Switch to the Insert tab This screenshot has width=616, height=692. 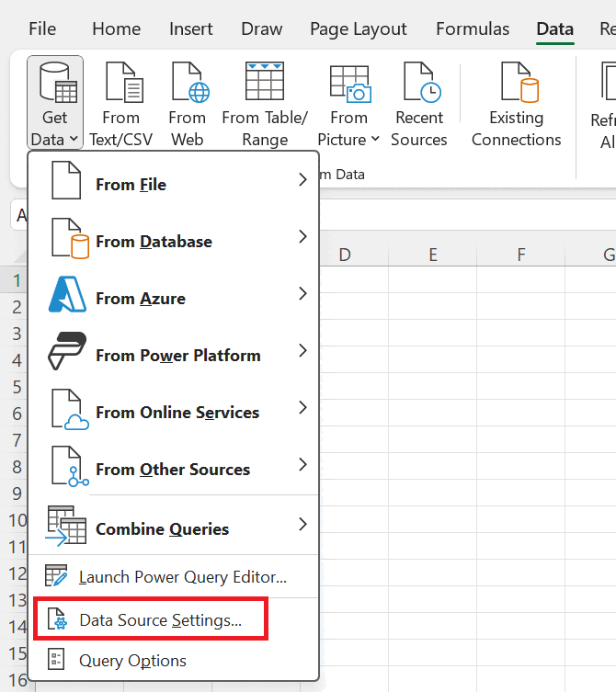[190, 29]
